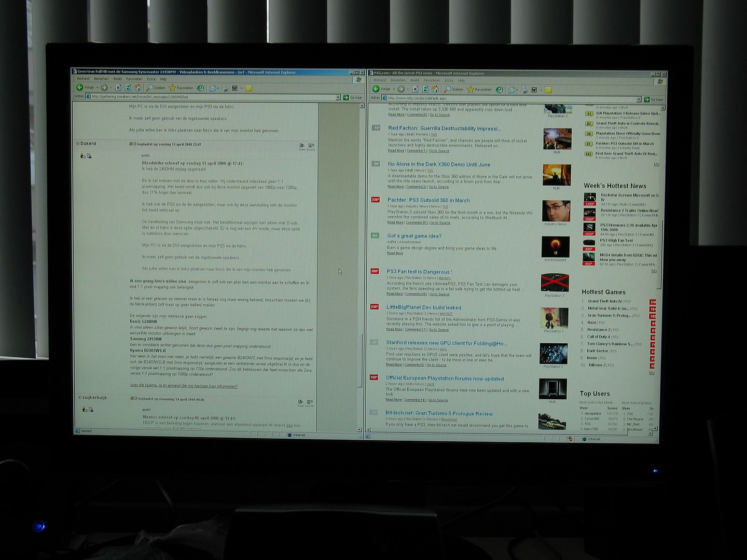The height and width of the screenshot is (560, 747).
Task: Click scroll-down arrow of the tweakers window scrollbar
Action: click(x=361, y=429)
